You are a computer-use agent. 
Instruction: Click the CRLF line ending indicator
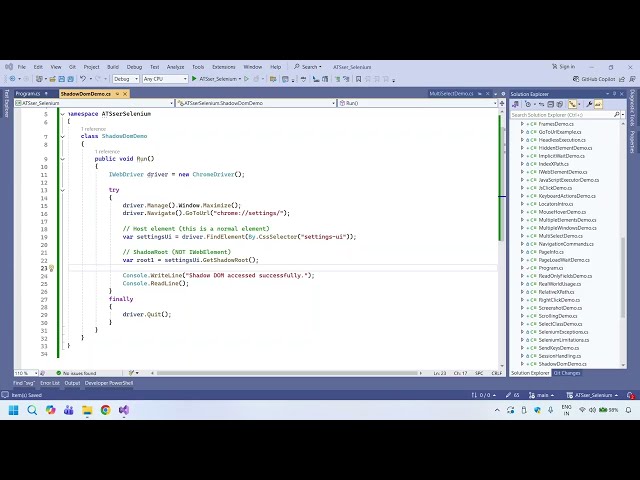pos(496,373)
